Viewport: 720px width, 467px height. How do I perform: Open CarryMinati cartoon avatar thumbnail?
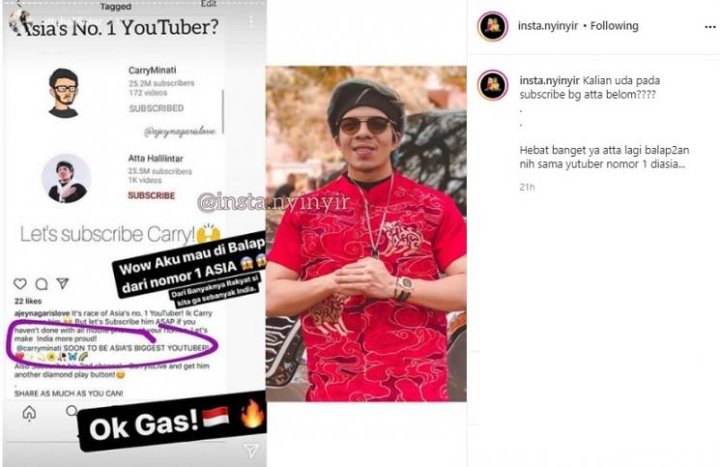pos(64,93)
